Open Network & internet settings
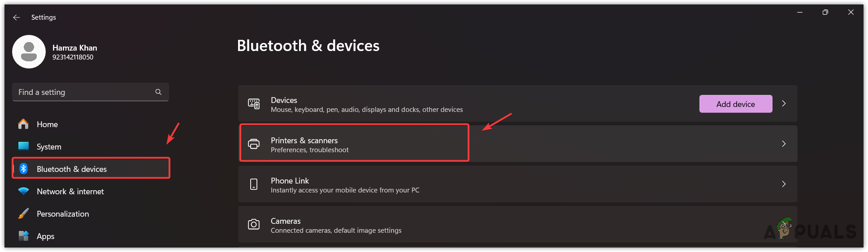 click(70, 192)
